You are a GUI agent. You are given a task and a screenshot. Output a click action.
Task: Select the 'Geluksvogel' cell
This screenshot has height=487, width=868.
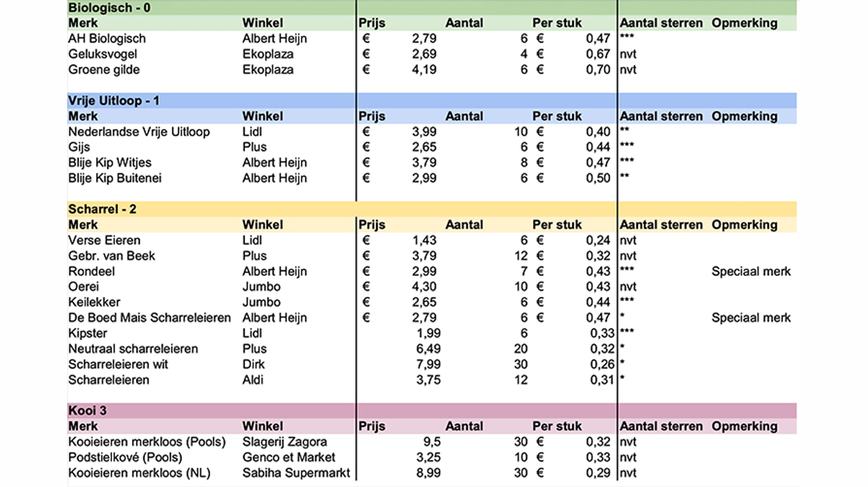point(103,54)
